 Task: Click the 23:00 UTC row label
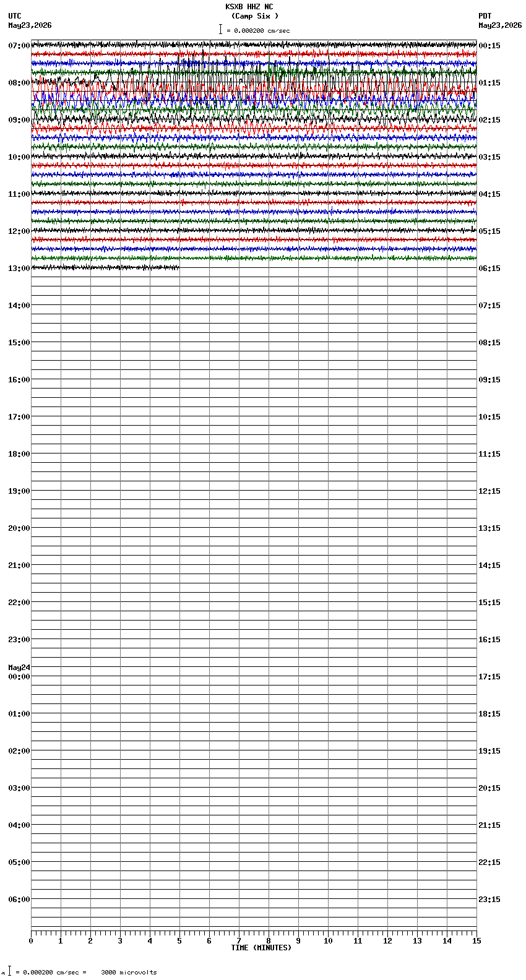[19, 640]
